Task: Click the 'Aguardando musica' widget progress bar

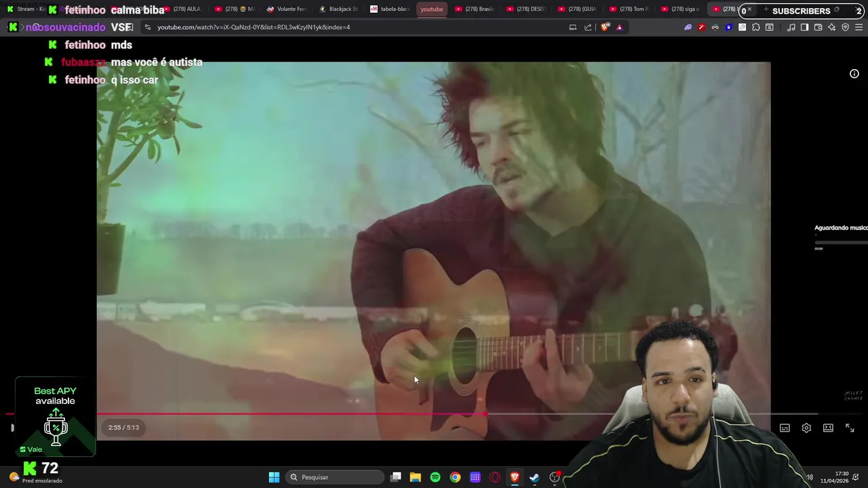Action: (841, 242)
